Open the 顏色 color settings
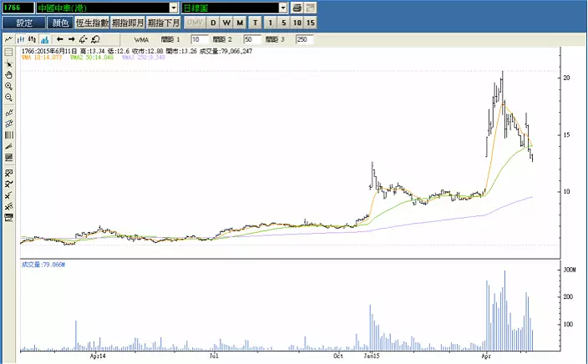 (x=59, y=23)
